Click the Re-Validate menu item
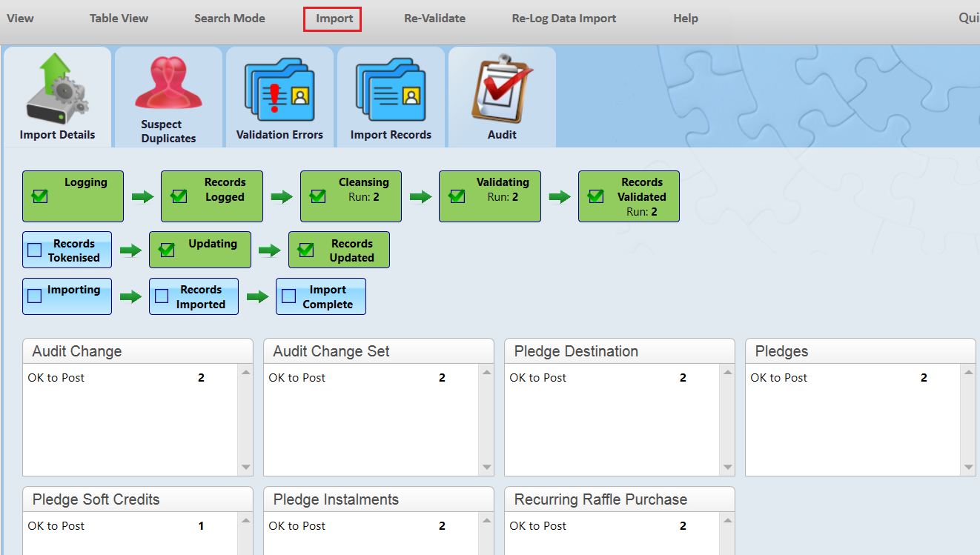 (x=435, y=19)
